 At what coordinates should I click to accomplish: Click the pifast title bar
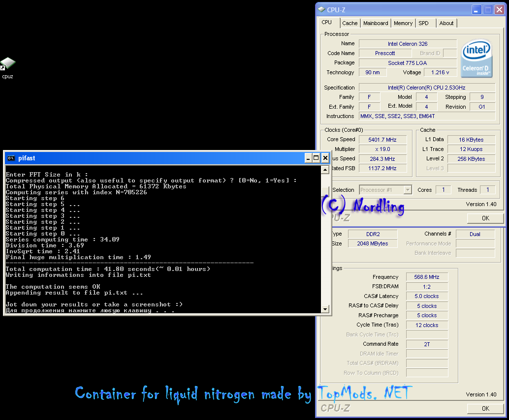(x=167, y=158)
